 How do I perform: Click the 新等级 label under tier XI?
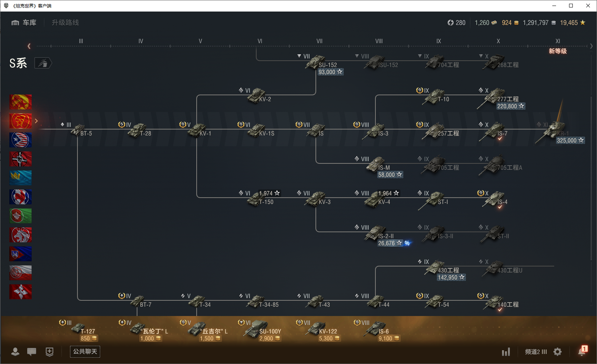pos(558,51)
